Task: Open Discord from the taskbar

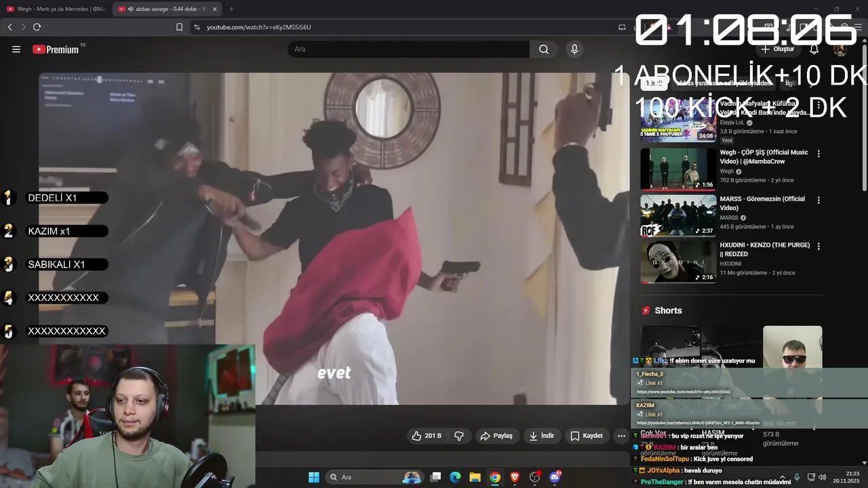Action: [555, 477]
